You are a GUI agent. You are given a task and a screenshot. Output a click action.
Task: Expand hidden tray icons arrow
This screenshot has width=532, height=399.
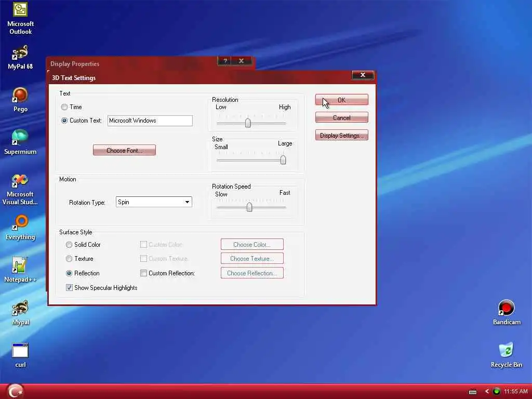[487, 392]
